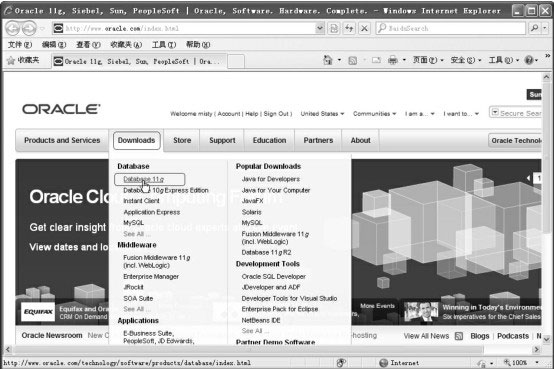Screen dimensions: 554x369
Task: Click the RSS feeds icon in command bar
Action: 352,60
